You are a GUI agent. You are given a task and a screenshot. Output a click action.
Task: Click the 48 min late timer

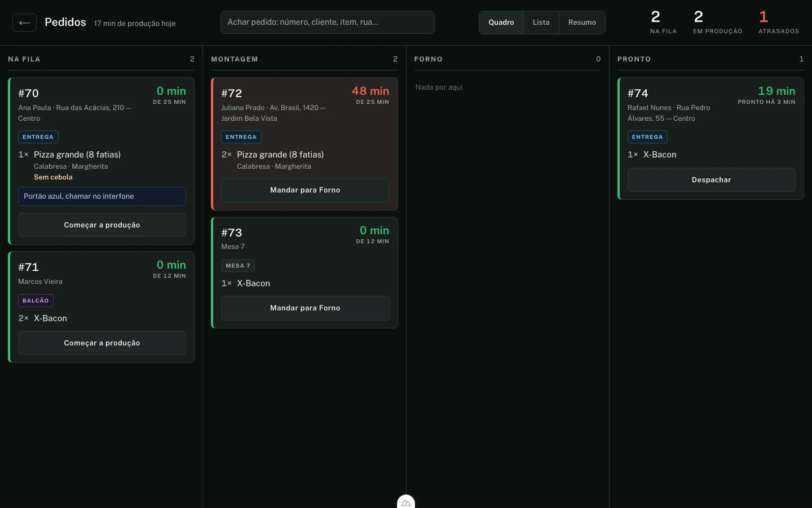(370, 91)
